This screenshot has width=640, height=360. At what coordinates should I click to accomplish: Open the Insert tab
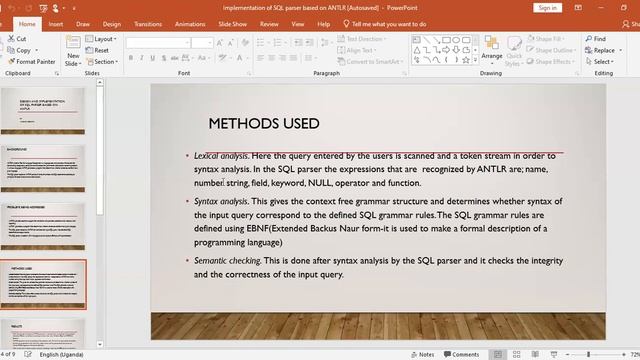56,24
